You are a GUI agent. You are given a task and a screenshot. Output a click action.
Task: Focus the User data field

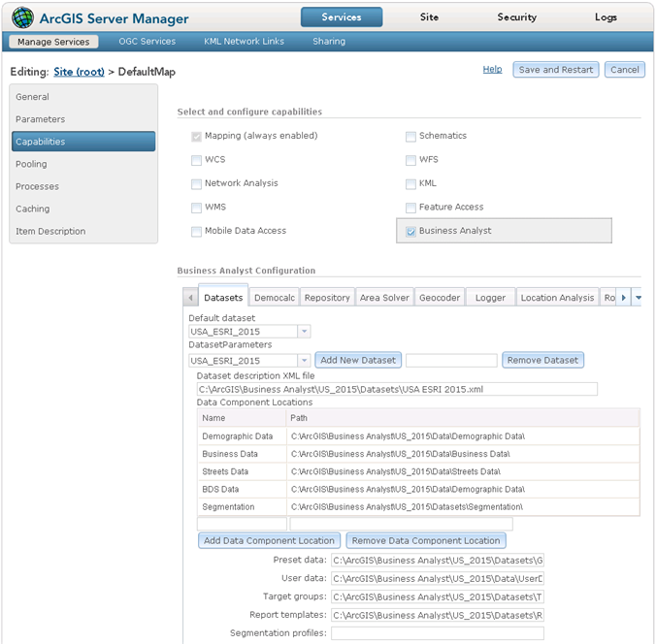click(438, 579)
